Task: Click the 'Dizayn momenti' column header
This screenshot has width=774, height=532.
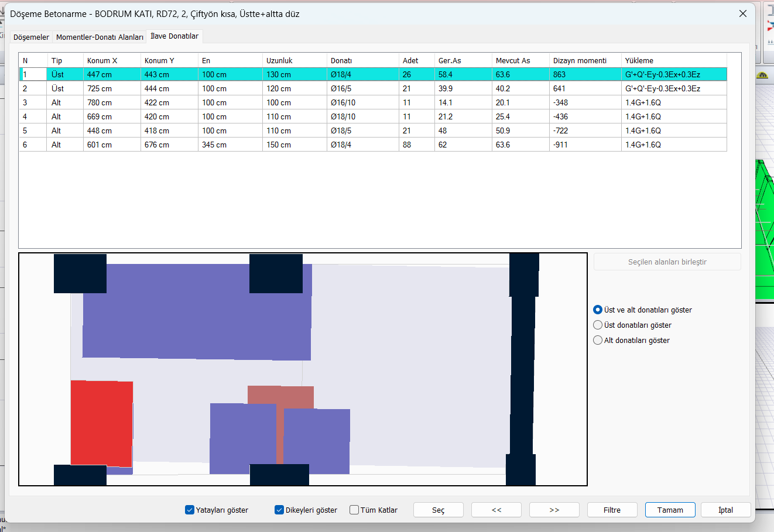Action: [580, 60]
